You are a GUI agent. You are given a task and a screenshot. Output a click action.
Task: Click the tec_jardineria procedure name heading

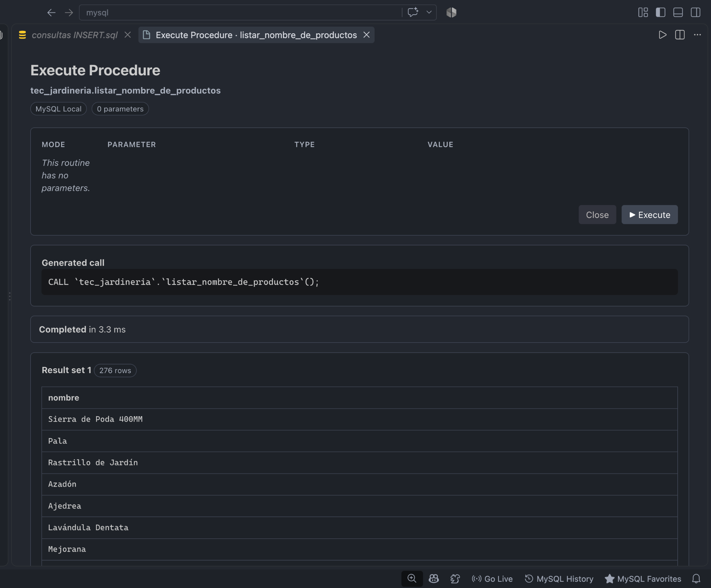click(x=125, y=91)
